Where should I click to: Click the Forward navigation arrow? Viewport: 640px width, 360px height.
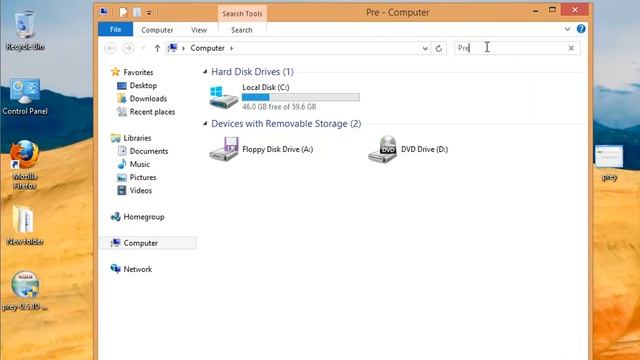128,48
